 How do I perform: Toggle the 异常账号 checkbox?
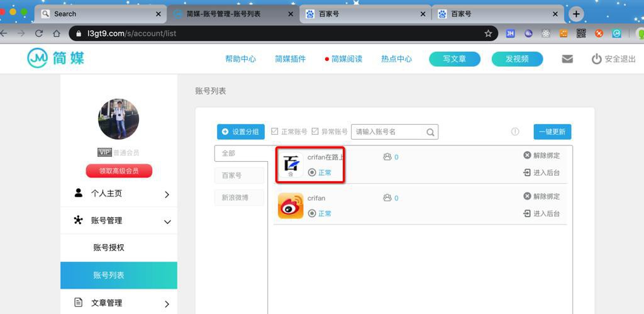(x=315, y=132)
